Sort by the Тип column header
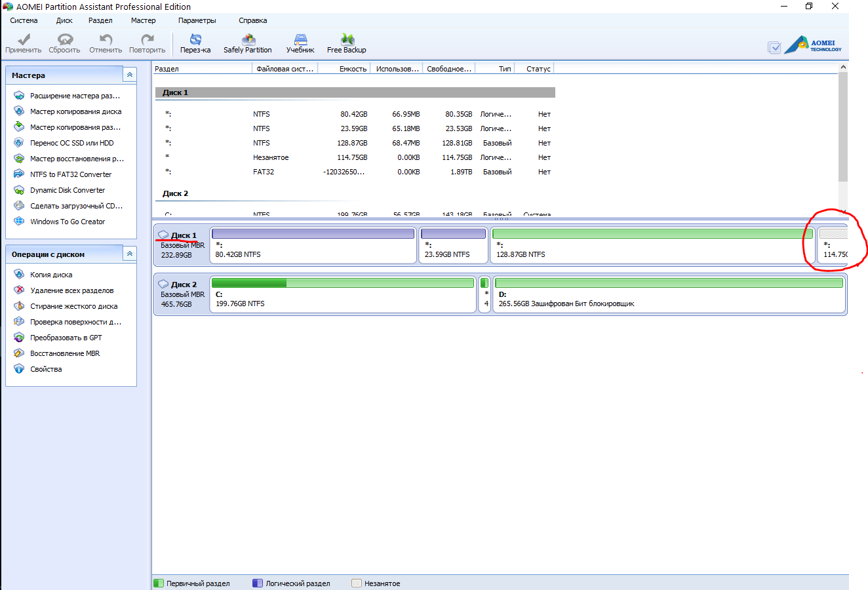The height and width of the screenshot is (590, 868). 495,68
